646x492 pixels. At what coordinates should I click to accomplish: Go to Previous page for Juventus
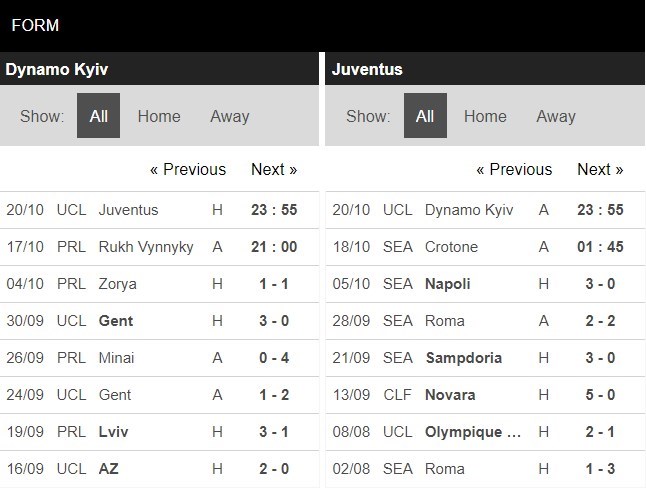pos(514,169)
